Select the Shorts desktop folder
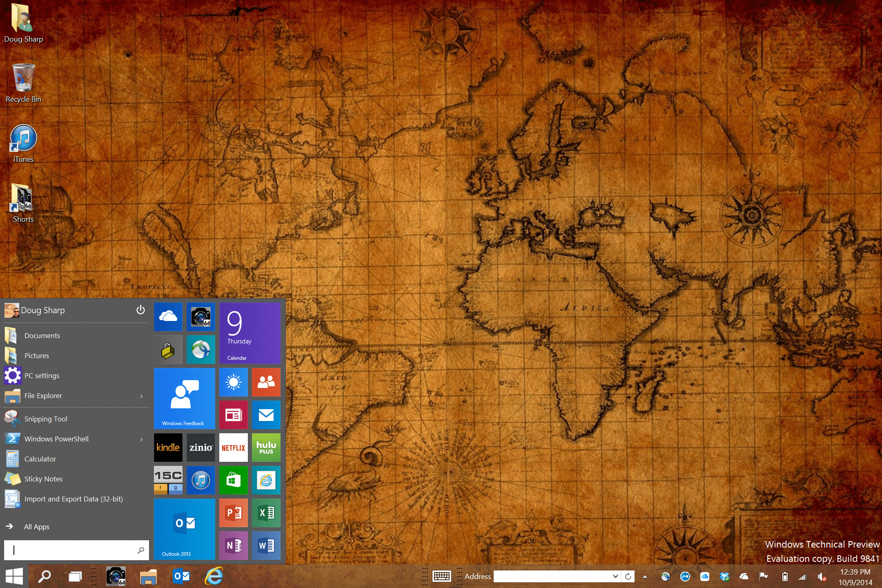The image size is (882, 588). pos(23,203)
